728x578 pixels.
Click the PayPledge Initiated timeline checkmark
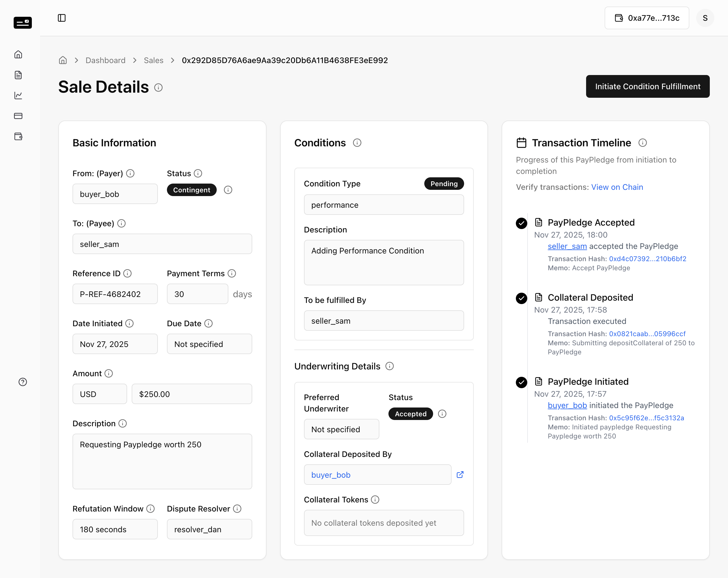tap(521, 382)
